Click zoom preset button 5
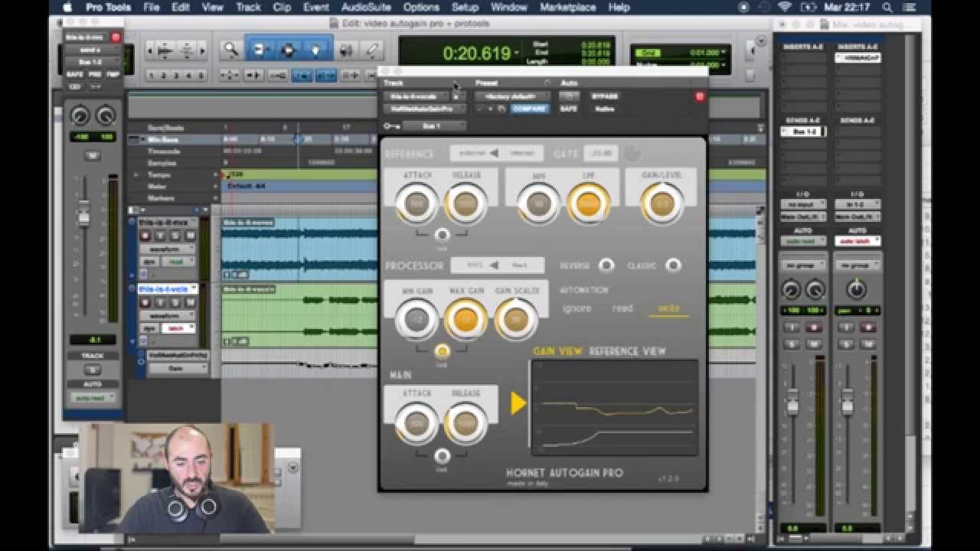980x551 pixels. [201, 75]
